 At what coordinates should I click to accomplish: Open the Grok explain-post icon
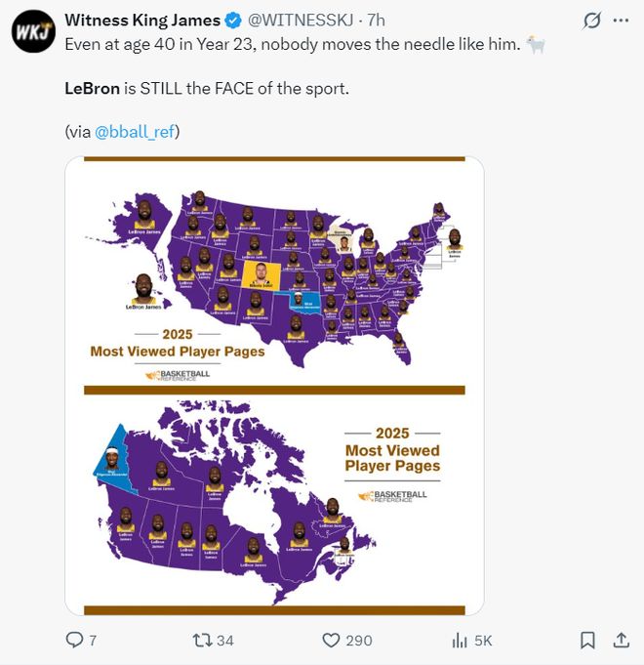pyautogui.click(x=590, y=21)
